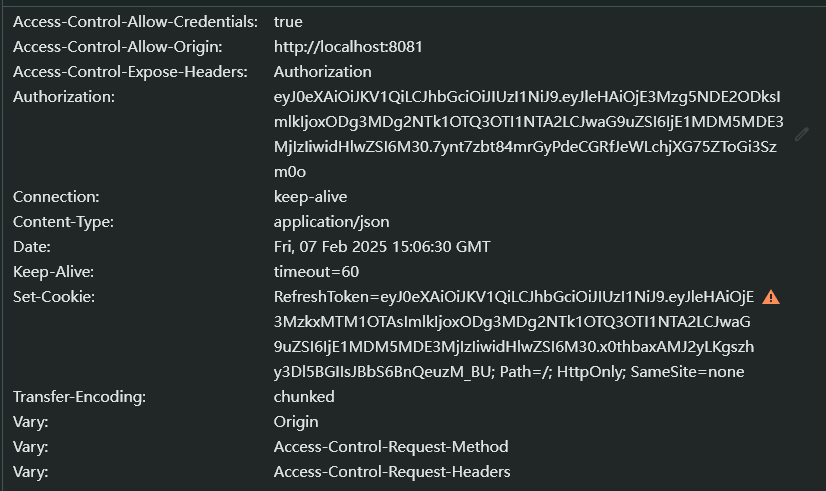Click the keep-alive Connection value
The image size is (826, 491).
(x=310, y=197)
